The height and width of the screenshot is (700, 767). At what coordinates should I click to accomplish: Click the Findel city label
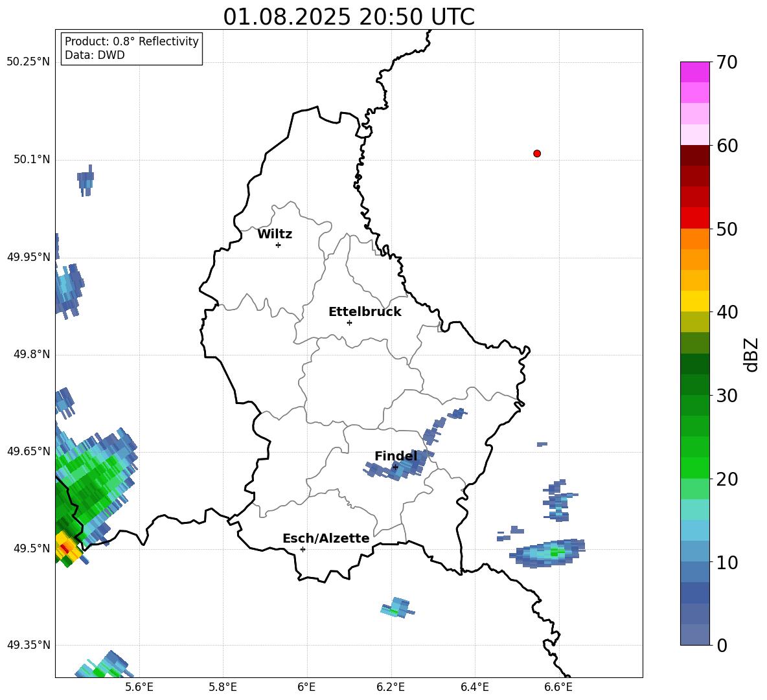[396, 456]
